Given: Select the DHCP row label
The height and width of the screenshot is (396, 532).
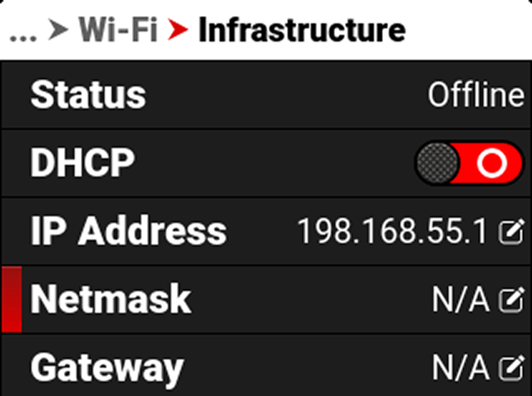Looking at the screenshot, I should click(82, 163).
